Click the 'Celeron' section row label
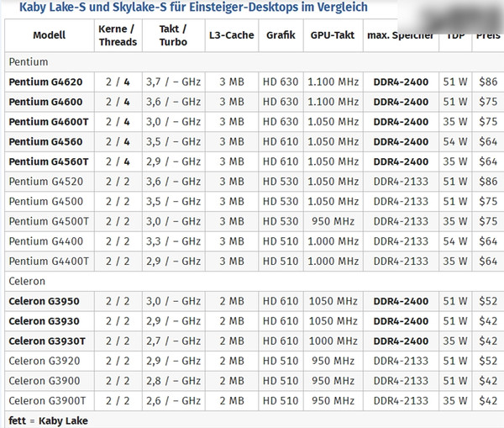This screenshot has height=428, width=504. [x=27, y=281]
